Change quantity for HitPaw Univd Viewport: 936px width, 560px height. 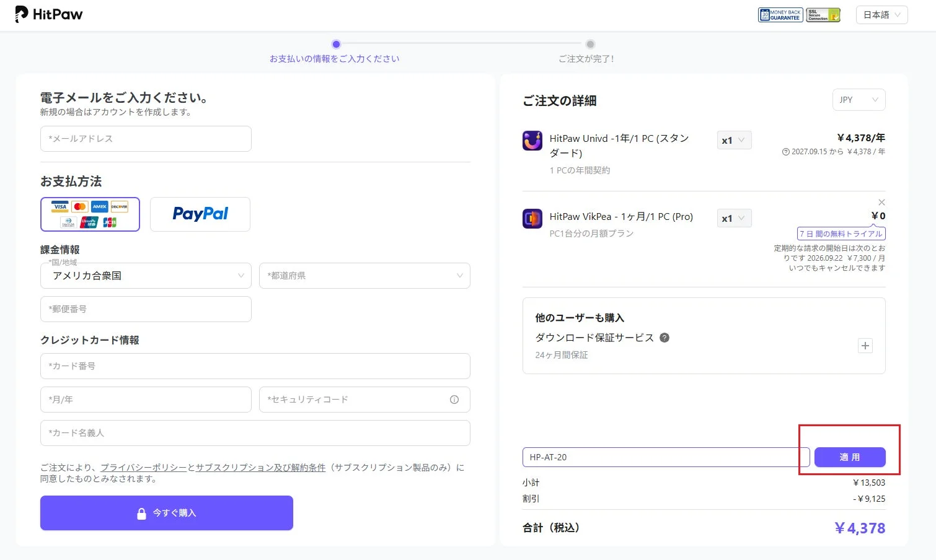click(734, 141)
